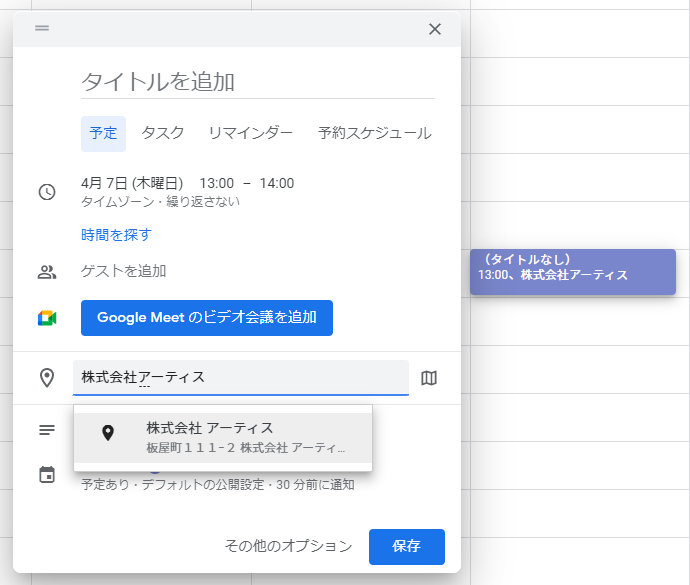Open timezone and repeat settings line
The height and width of the screenshot is (585, 690).
160,202
